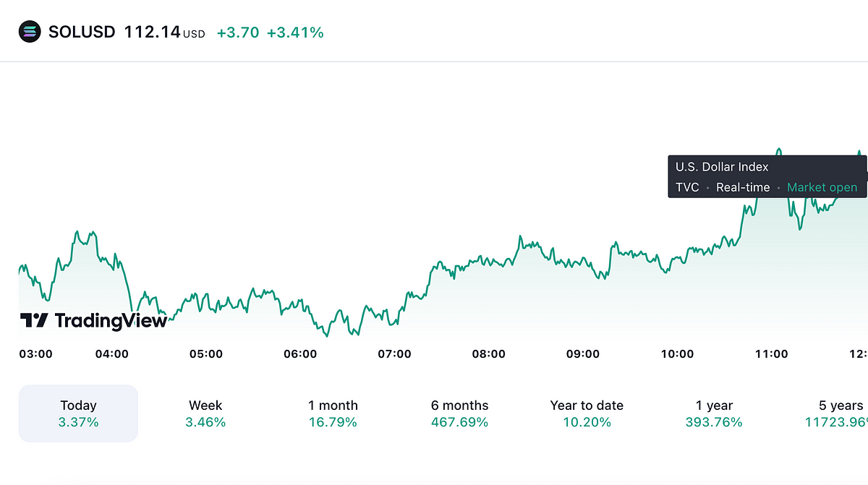Click the 112.14 USD price value
Viewport: 868px width, 485px height.
(x=164, y=32)
